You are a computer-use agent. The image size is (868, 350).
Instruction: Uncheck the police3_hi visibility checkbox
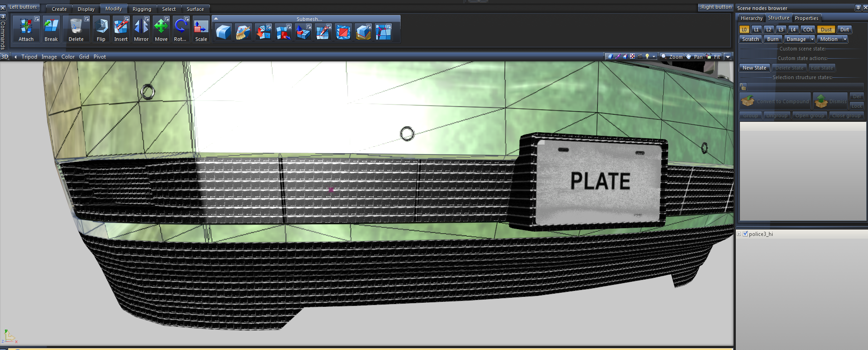click(x=745, y=234)
